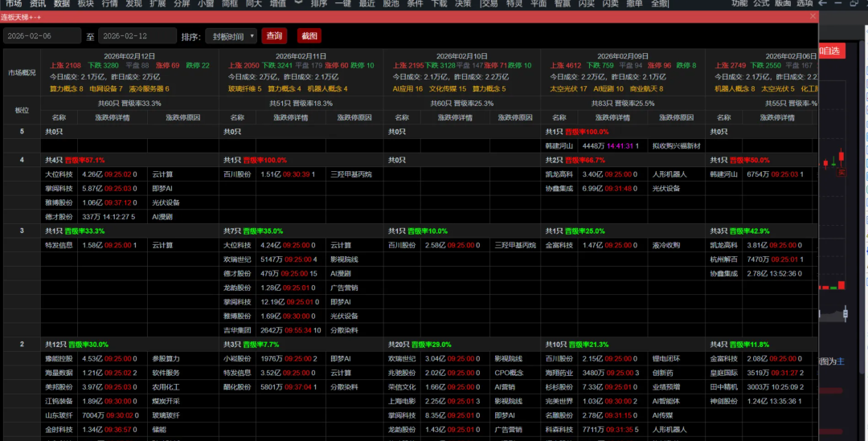Click the 市场概况 row header
The height and width of the screenshot is (441, 868).
click(x=23, y=72)
